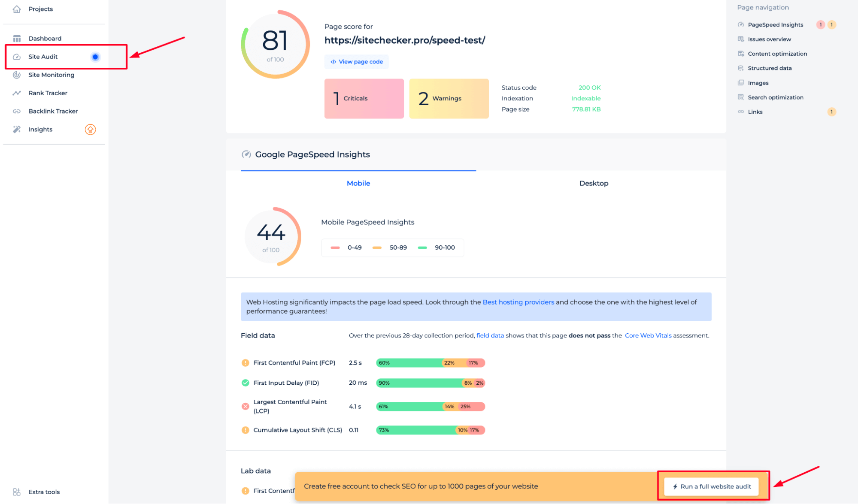Select the Mobile PageSpeed tab
The width and height of the screenshot is (858, 504).
point(358,183)
